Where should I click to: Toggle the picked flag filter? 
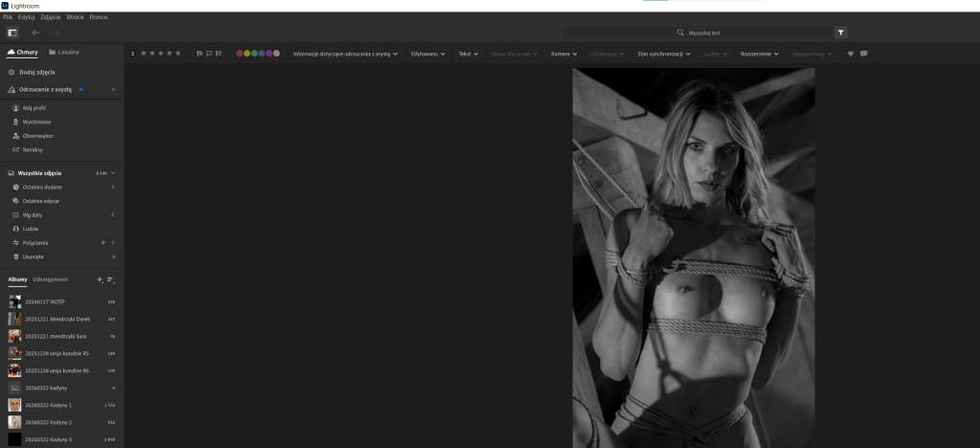tap(199, 54)
